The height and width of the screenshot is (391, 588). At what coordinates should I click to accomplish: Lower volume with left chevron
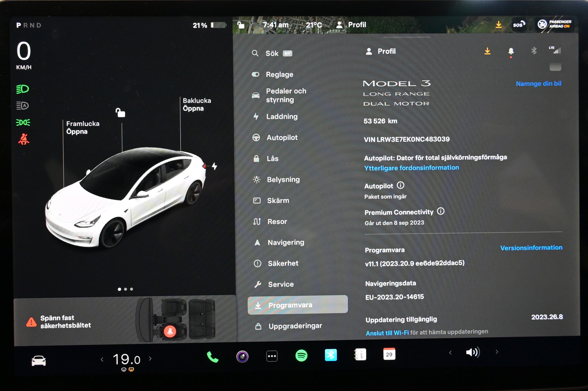[450, 353]
